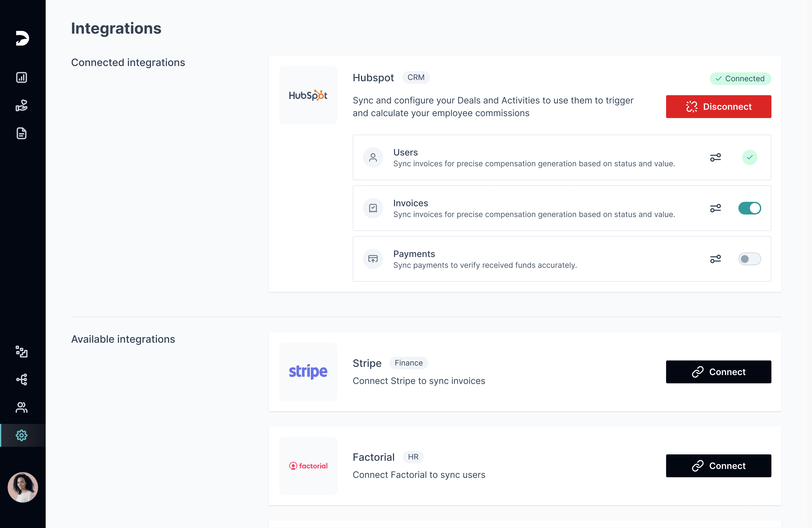The image size is (812, 528).
Task: Click the team/people management icon in sidebar
Action: 21,407
